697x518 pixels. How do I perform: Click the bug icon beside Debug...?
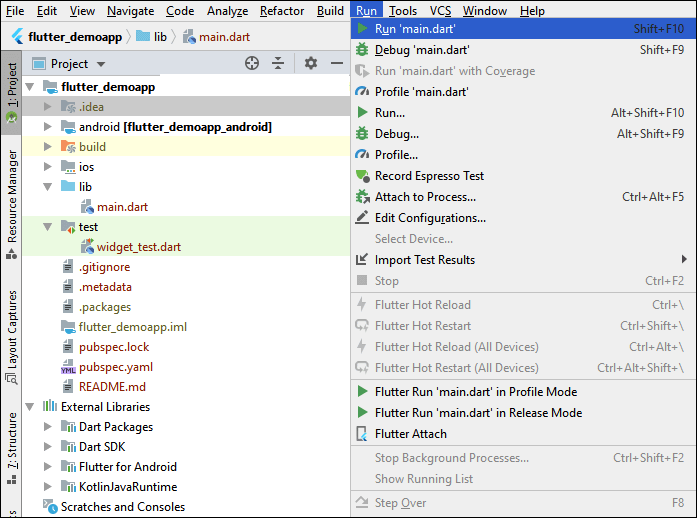tap(362, 133)
